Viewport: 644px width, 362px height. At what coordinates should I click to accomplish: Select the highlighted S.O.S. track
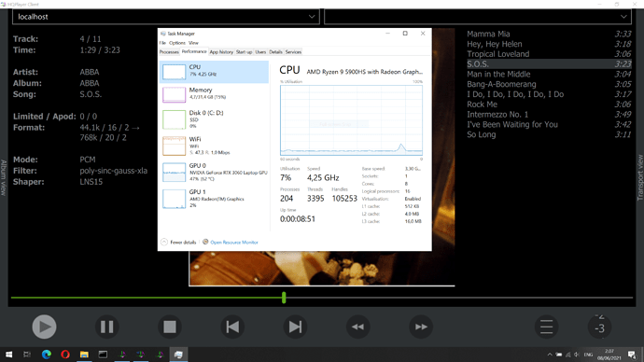tap(549, 64)
